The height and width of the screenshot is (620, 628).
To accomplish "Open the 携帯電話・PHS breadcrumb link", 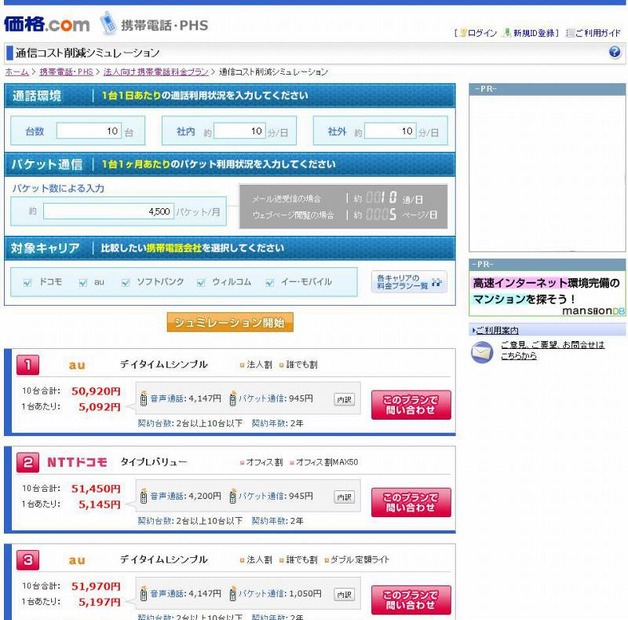I will (x=66, y=72).
